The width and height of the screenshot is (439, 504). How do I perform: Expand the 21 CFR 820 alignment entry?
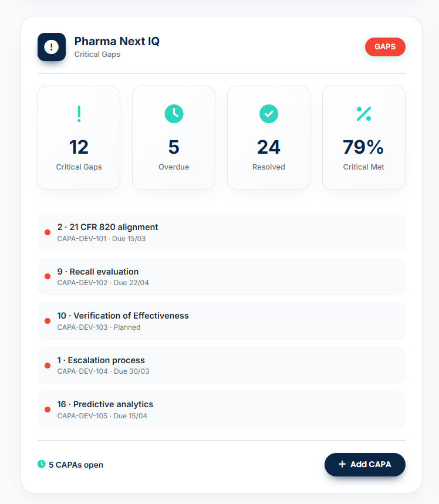point(221,232)
